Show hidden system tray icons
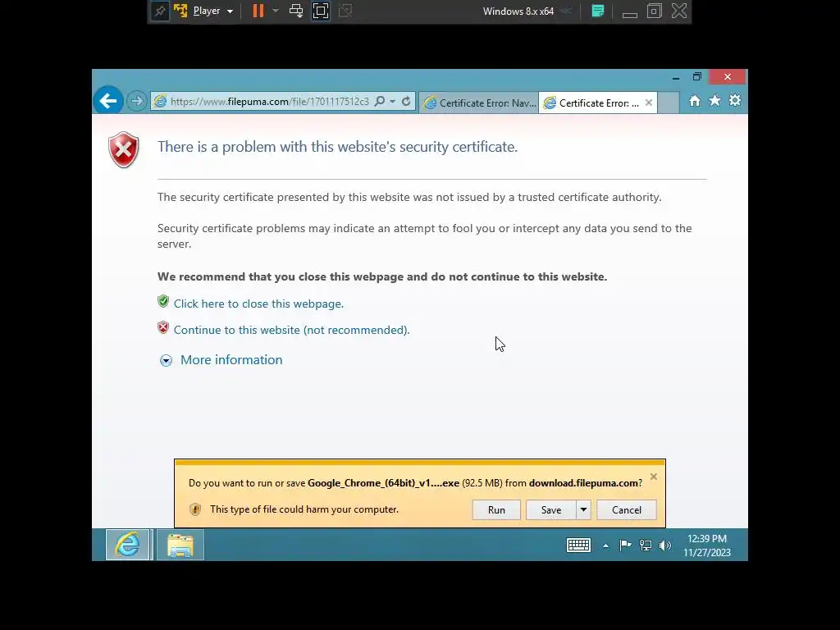 click(605, 546)
